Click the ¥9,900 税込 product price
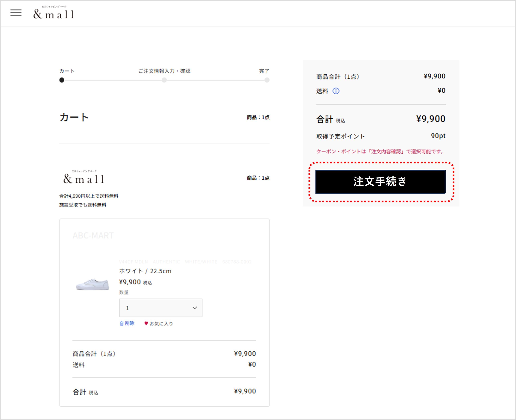 135,282
